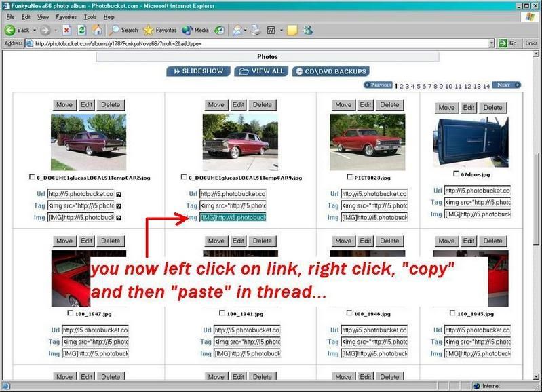This screenshot has height=392, width=542.
Task: Click the SLIDESHOW button
Action: [x=197, y=71]
